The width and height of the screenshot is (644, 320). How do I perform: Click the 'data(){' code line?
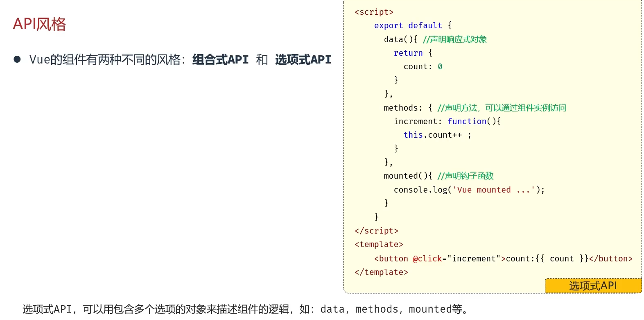(400, 39)
